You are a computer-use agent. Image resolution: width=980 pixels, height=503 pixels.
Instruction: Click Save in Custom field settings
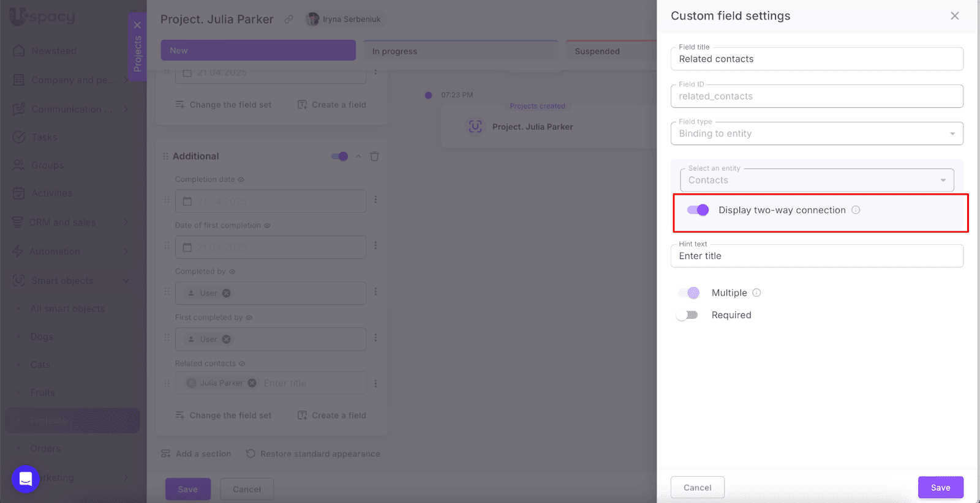[940, 487]
